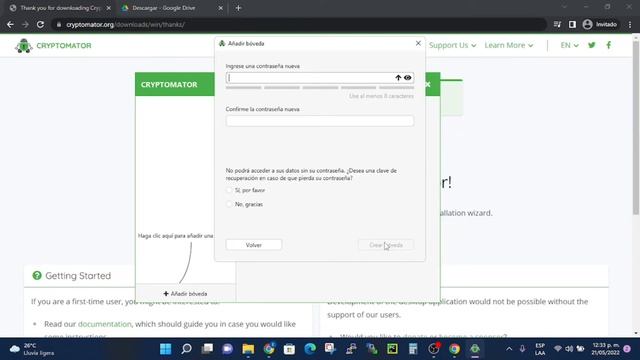Switch to the Thank you for downloading tab
640x360 pixels.
(60, 8)
